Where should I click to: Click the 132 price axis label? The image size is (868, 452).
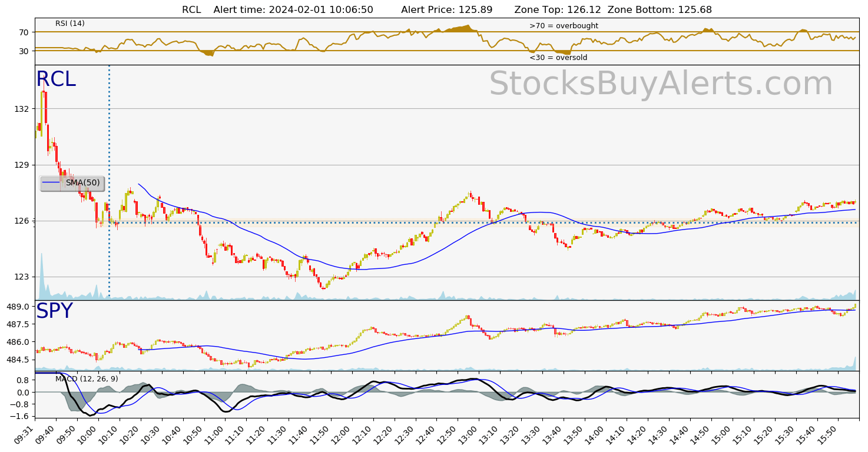click(22, 109)
